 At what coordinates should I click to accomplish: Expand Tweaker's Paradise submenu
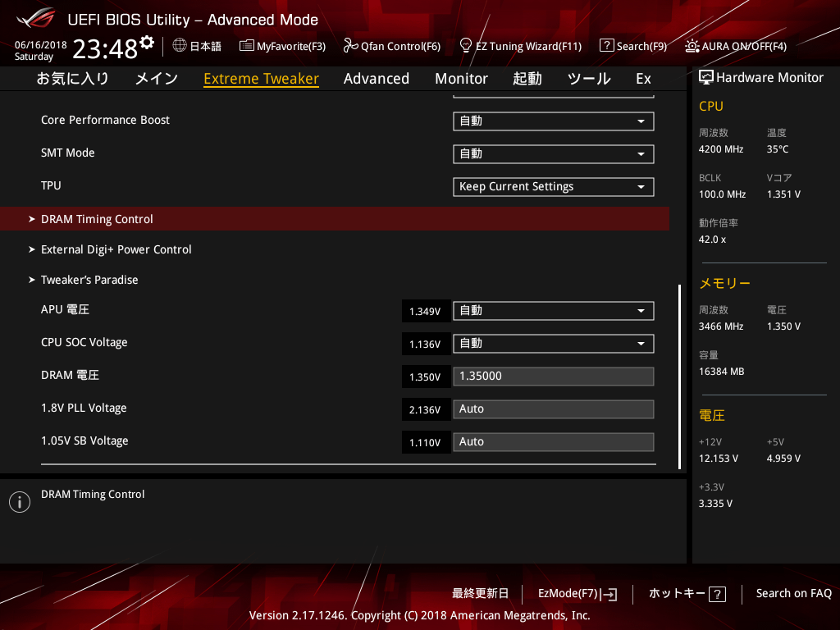tap(89, 280)
